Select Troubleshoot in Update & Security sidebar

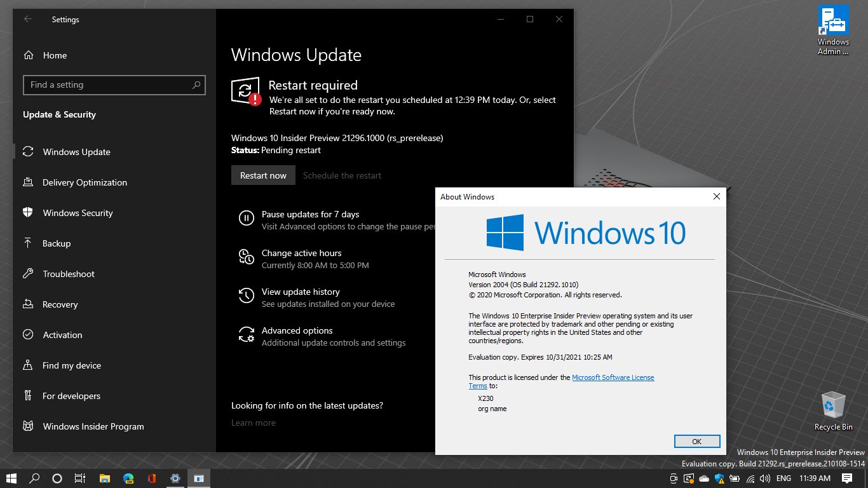(x=67, y=274)
